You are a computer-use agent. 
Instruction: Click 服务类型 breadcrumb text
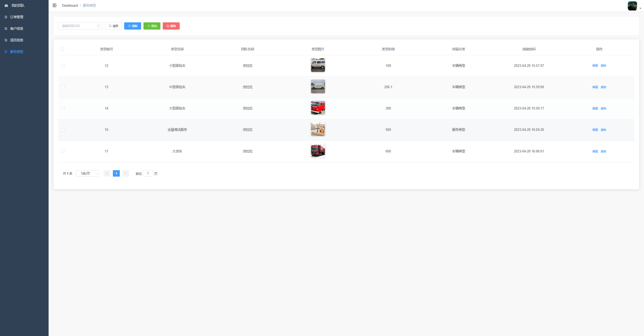[x=89, y=5]
